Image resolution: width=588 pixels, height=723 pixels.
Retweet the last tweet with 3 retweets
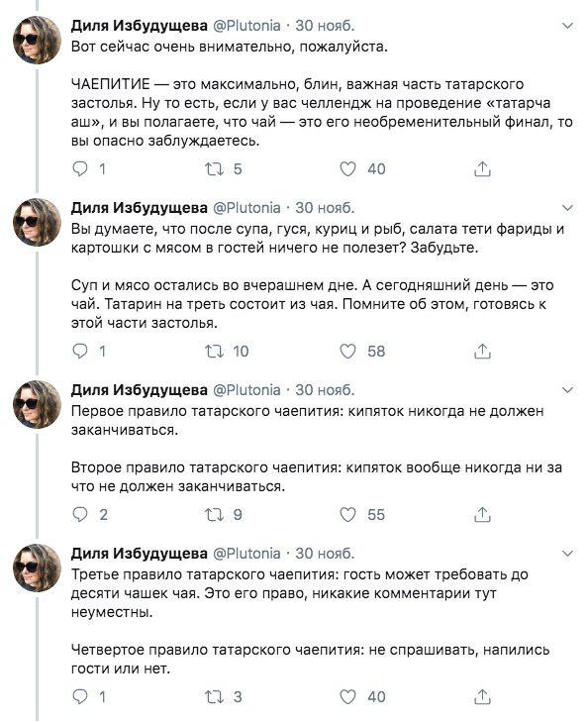coord(214,696)
